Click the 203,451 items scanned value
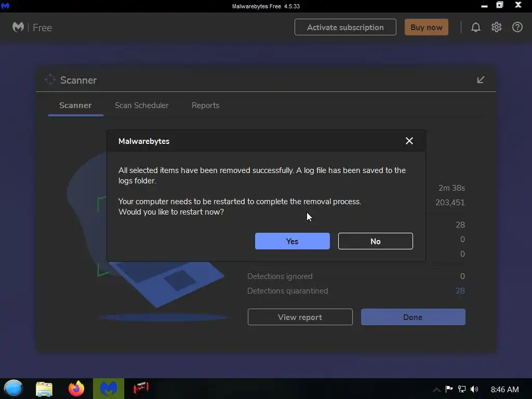This screenshot has height=399, width=532. click(x=450, y=203)
